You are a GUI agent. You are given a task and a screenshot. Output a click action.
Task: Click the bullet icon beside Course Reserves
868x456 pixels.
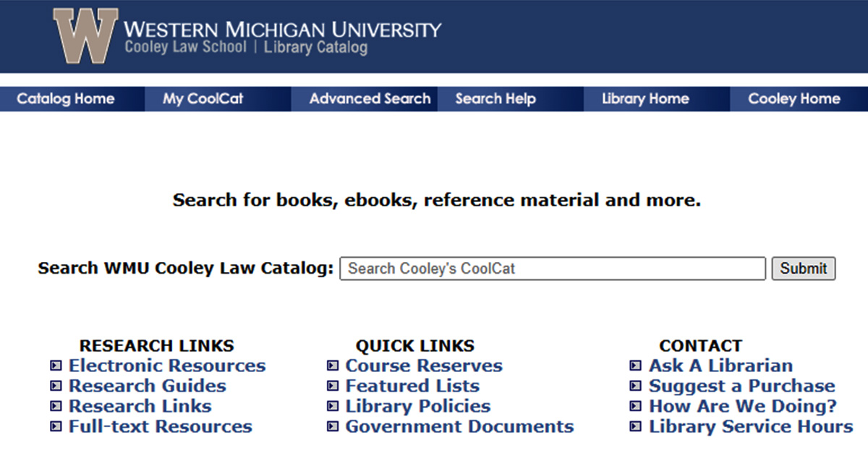click(x=333, y=366)
